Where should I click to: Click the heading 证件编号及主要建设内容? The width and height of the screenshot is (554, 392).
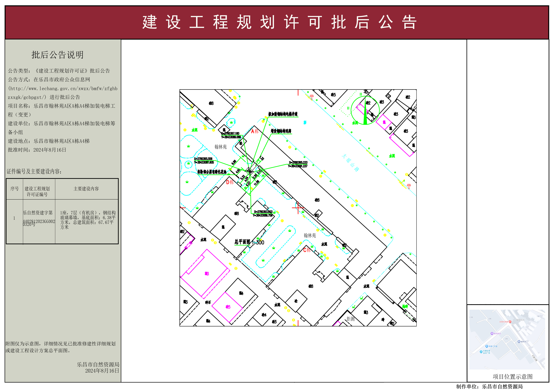click(x=34, y=171)
